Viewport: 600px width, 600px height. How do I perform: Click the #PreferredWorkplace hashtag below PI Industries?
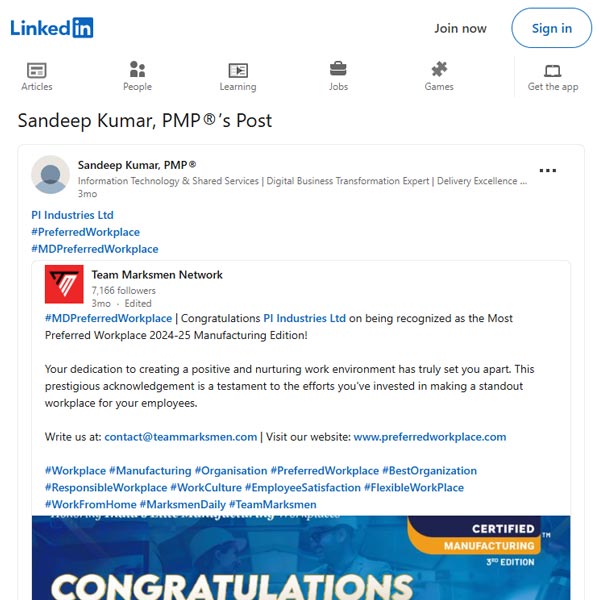(x=85, y=232)
